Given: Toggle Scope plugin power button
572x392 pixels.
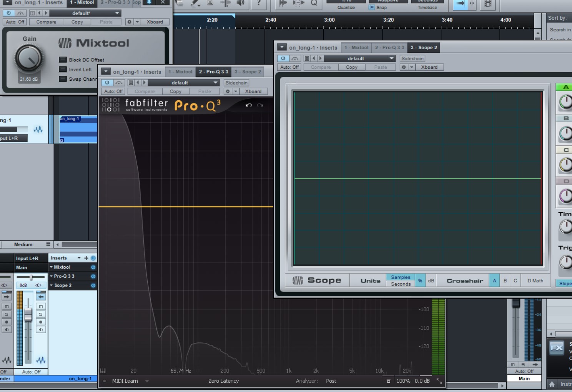Looking at the screenshot, I should click(283, 58).
